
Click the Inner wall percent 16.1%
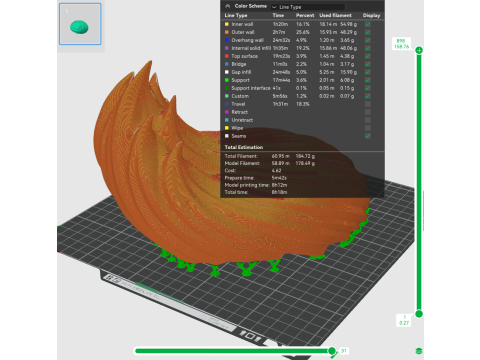click(x=303, y=24)
